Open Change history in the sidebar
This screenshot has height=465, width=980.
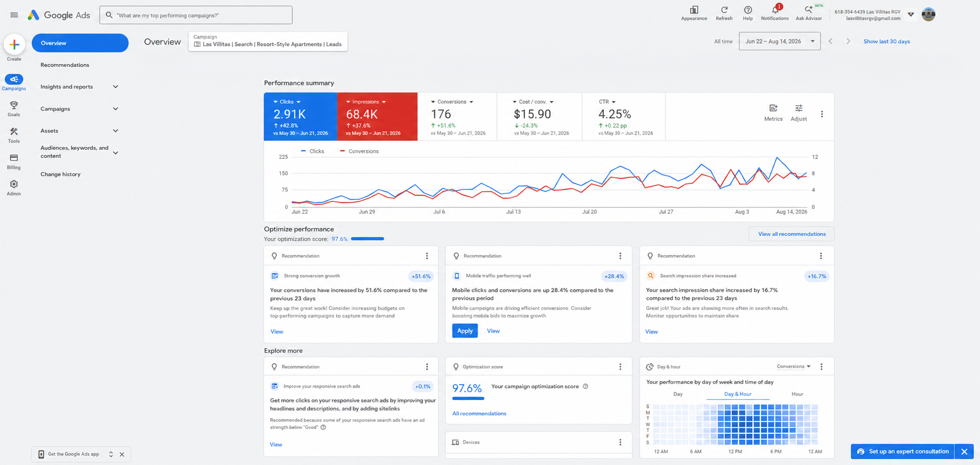point(60,174)
